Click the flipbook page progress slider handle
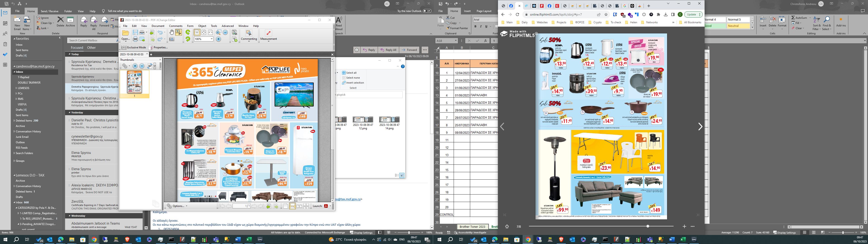The width and height of the screenshot is (868, 244). click(x=648, y=226)
